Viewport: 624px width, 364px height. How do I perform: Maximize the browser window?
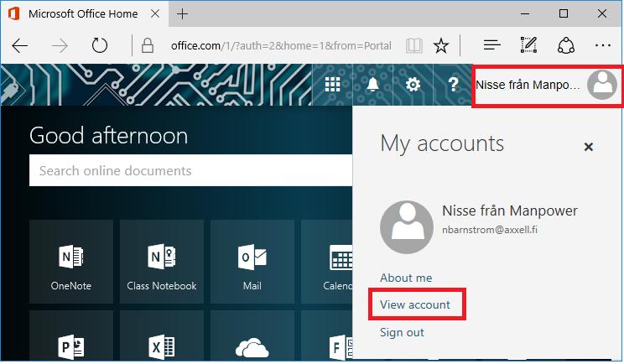[564, 14]
